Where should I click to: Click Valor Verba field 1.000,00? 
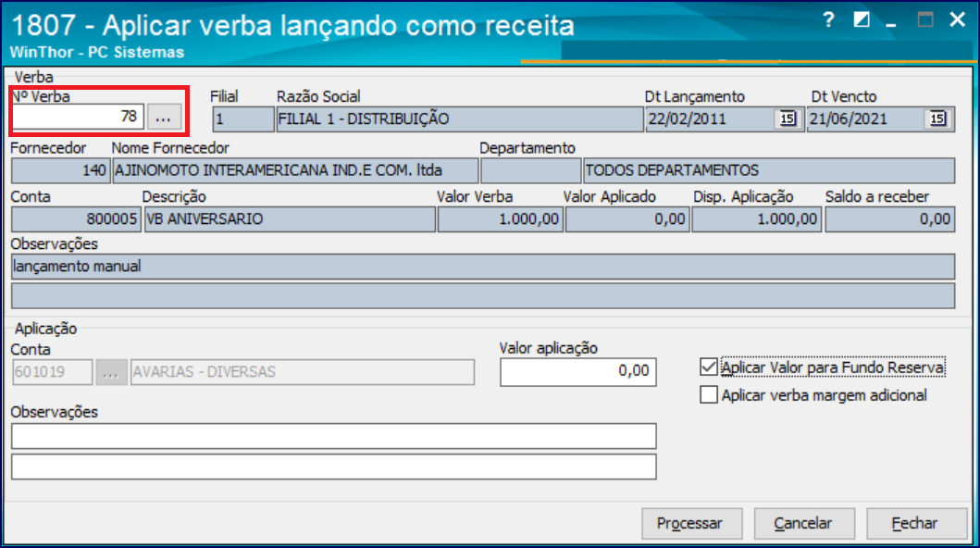500,219
